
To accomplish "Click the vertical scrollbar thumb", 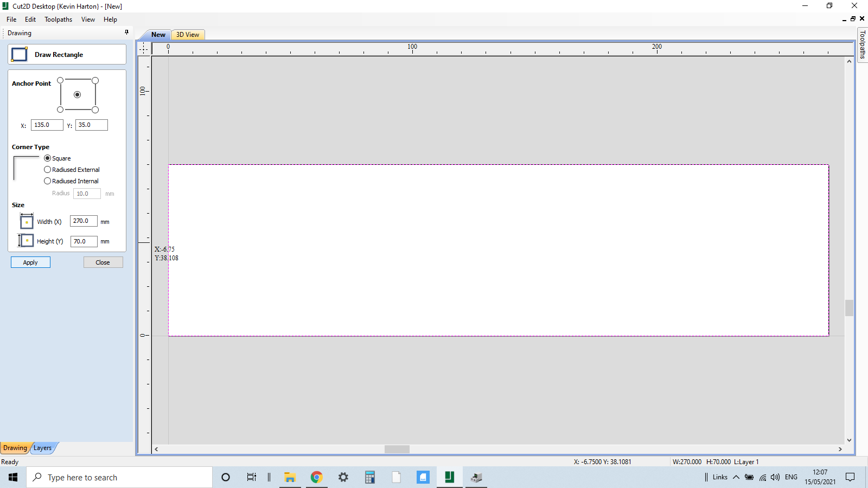I will [x=849, y=308].
